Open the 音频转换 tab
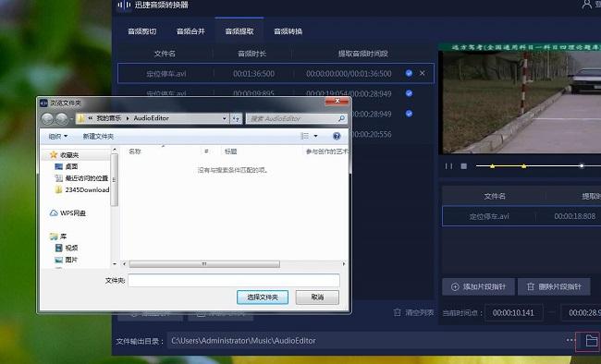Screen dimensions: 601x364 288,31
